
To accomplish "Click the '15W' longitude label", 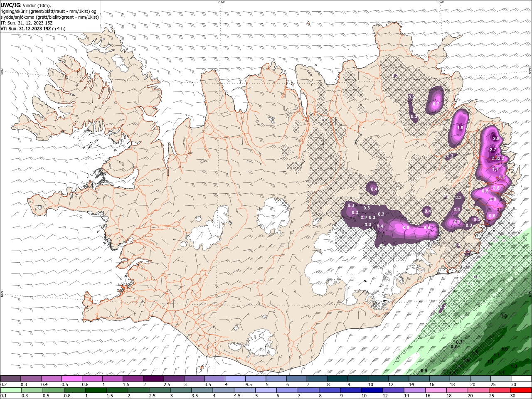I will click(440, 2).
